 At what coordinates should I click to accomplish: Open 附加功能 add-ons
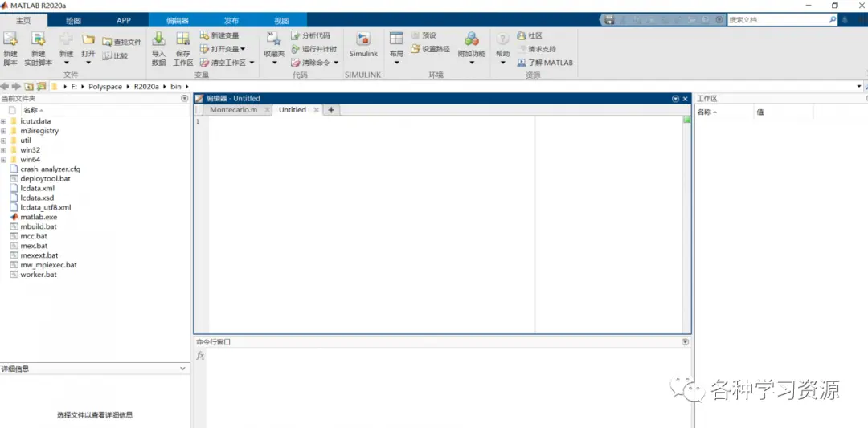tap(472, 49)
